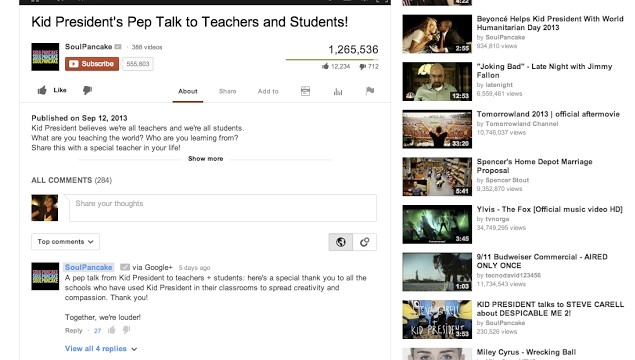The image size is (635, 360).
Task: Open the SoulPancake channel name link
Action: 88,47
